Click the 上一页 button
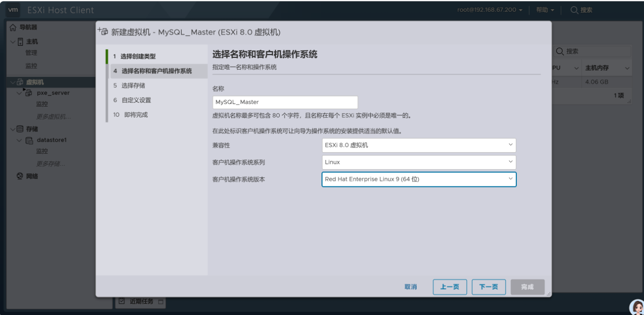Viewport: 644px width, 315px height. click(450, 287)
